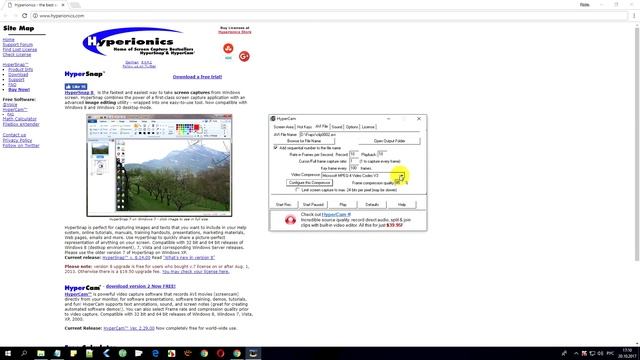The width and height of the screenshot is (640, 360).
Task: Click the StumbleUpon share icon
Action: [x=228, y=48]
